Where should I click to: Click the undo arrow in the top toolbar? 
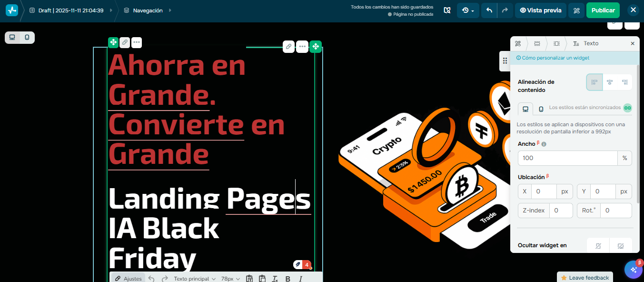pos(489,10)
